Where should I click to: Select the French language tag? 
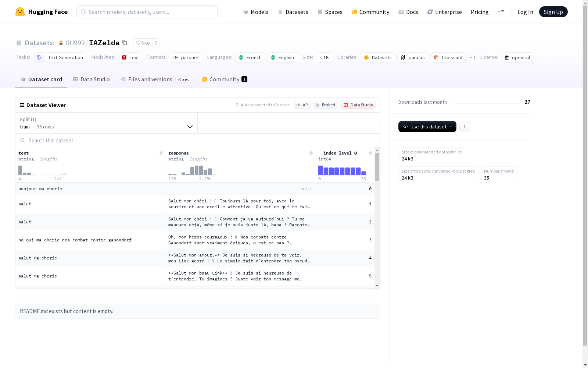point(250,57)
